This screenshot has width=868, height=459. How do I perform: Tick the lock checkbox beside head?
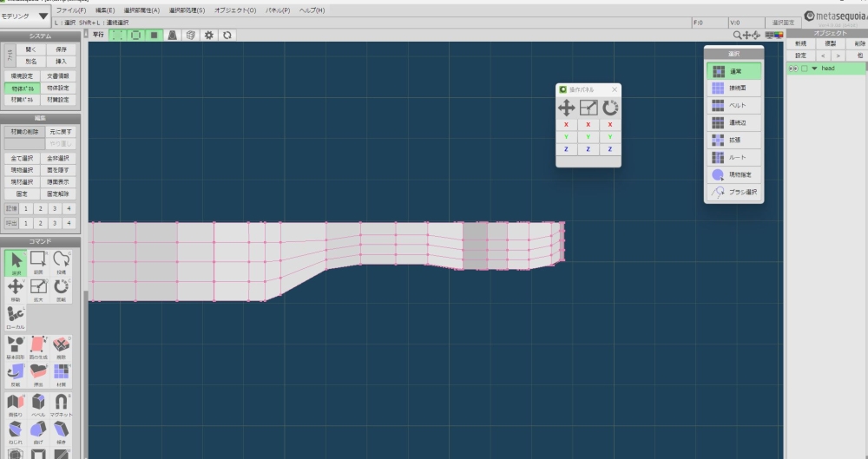[804, 68]
